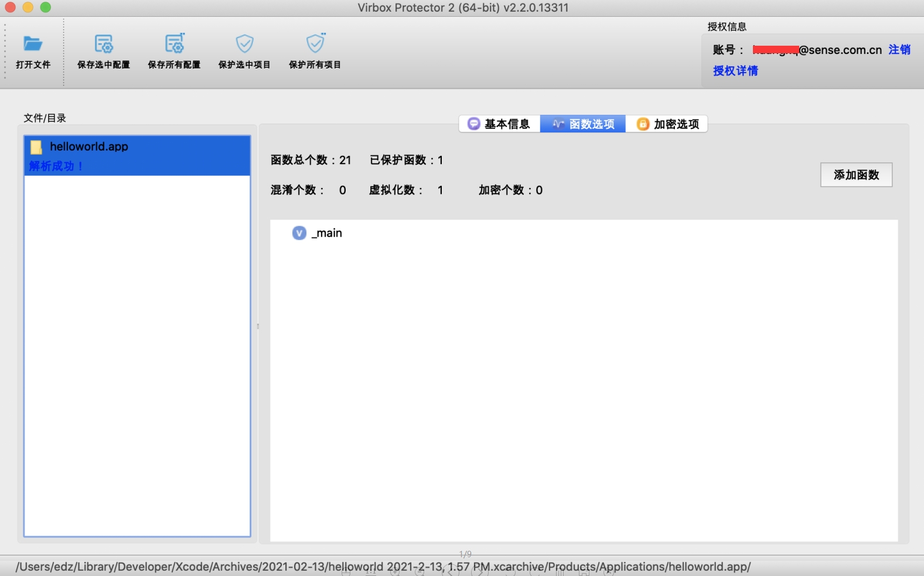The image size is (924, 576).
Task: Maximize the window with green button
Action: point(46,7)
